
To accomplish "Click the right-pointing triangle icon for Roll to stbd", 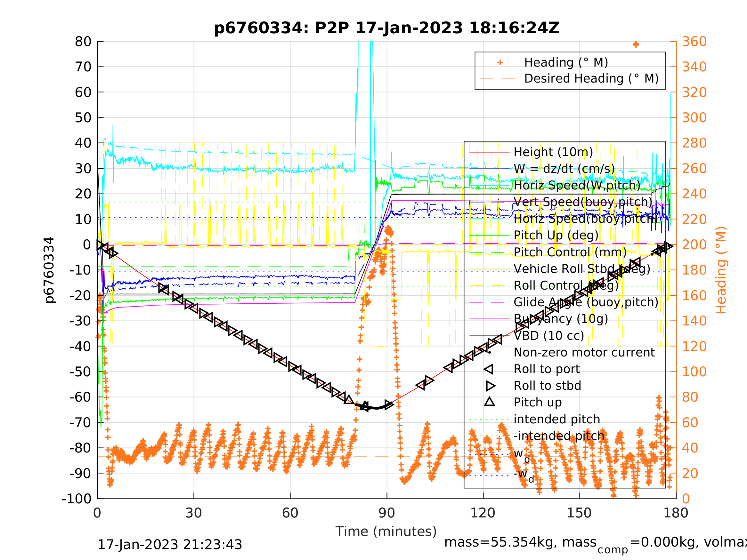I will [x=491, y=386].
